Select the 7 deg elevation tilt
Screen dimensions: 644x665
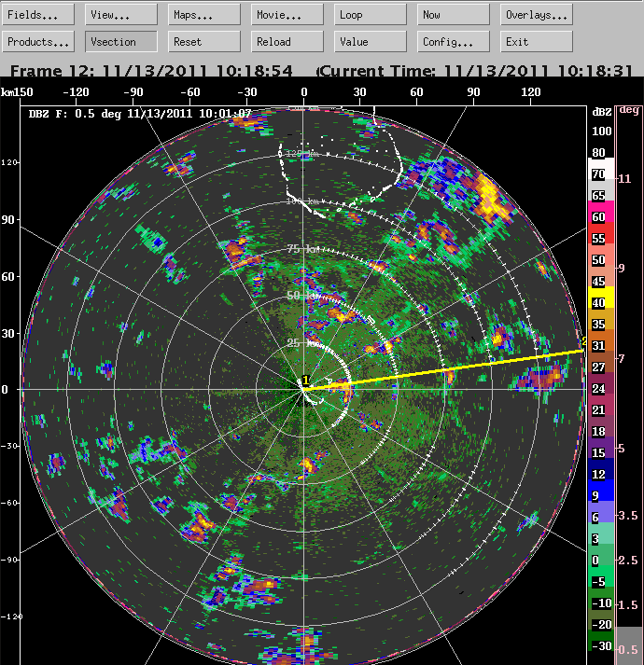click(x=622, y=359)
